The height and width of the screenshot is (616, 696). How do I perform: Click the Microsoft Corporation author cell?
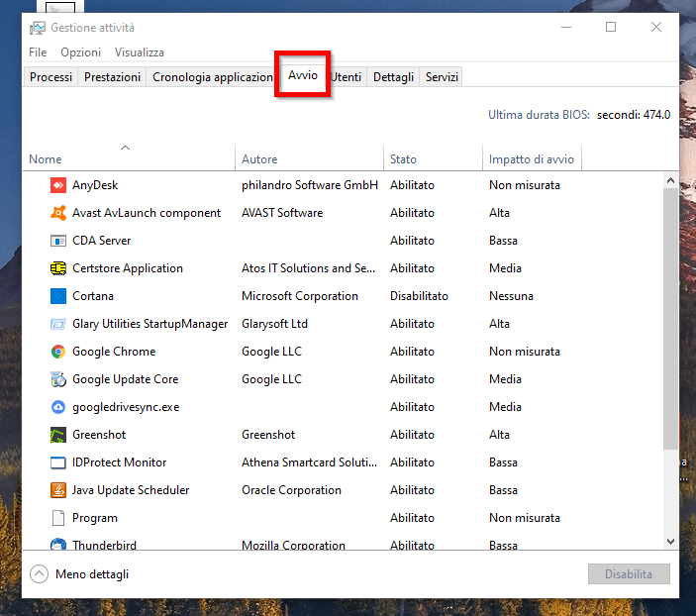point(300,296)
